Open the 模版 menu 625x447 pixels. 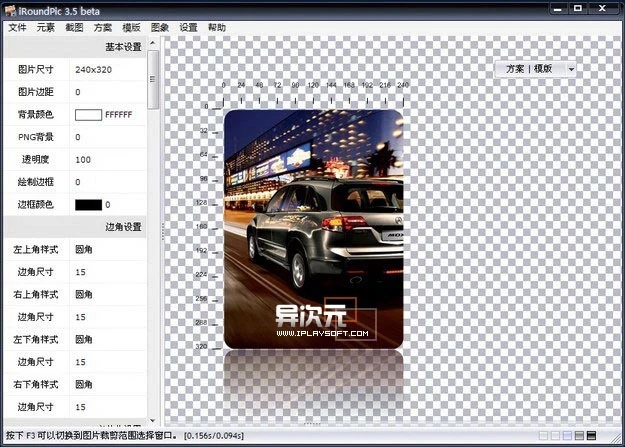(131, 27)
